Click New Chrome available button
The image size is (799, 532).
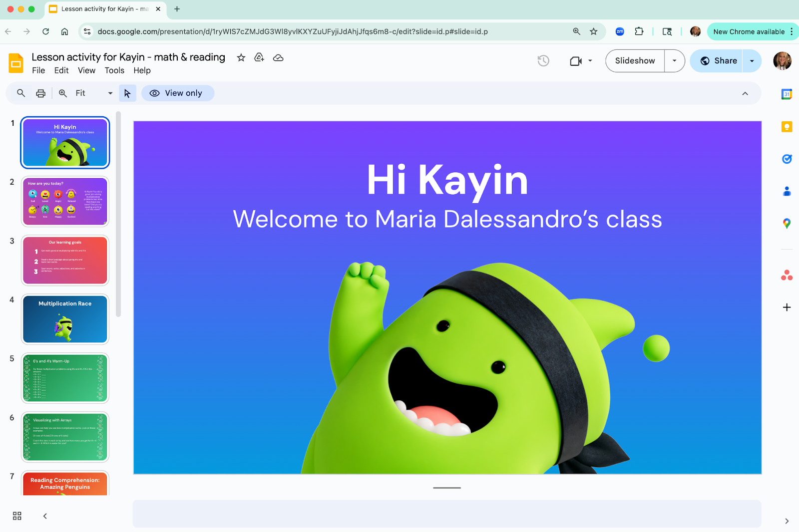coord(748,31)
